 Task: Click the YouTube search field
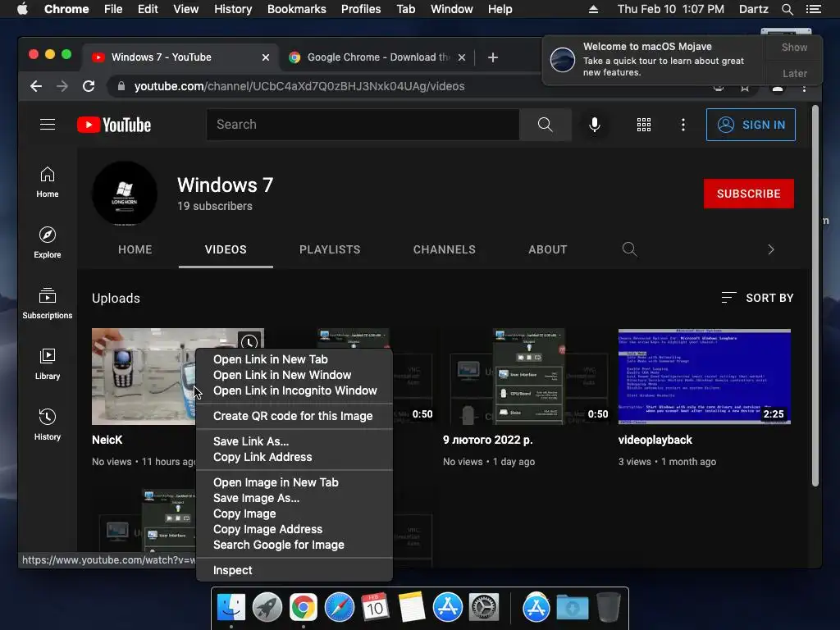[363, 125]
